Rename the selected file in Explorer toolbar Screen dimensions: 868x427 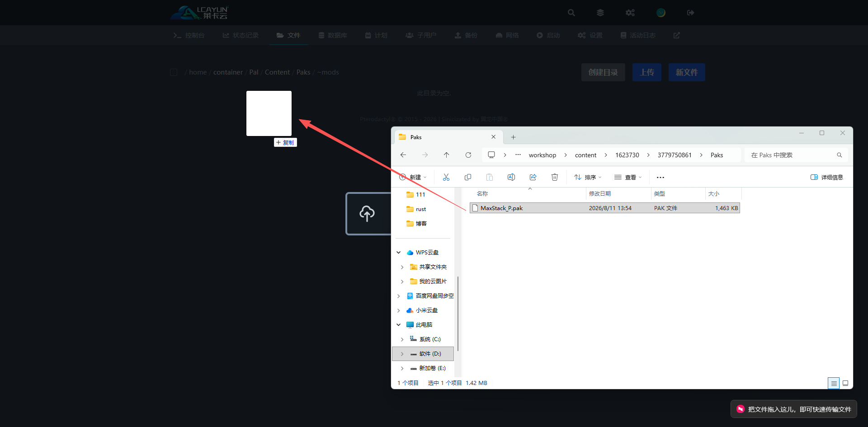[x=511, y=177]
